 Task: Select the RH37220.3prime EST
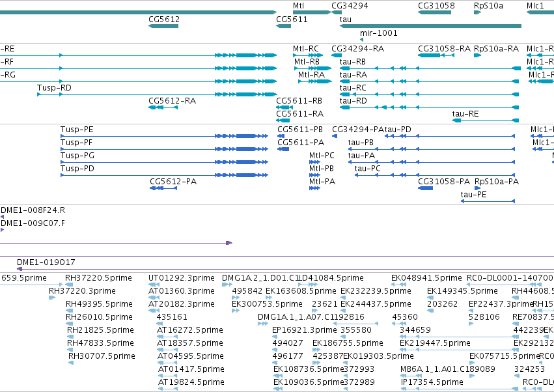click(52, 298)
